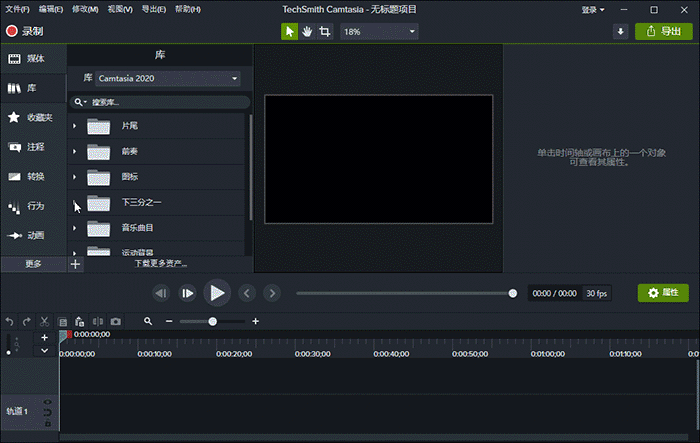Open the Camtasia 2020 library dropdown

tap(168, 79)
